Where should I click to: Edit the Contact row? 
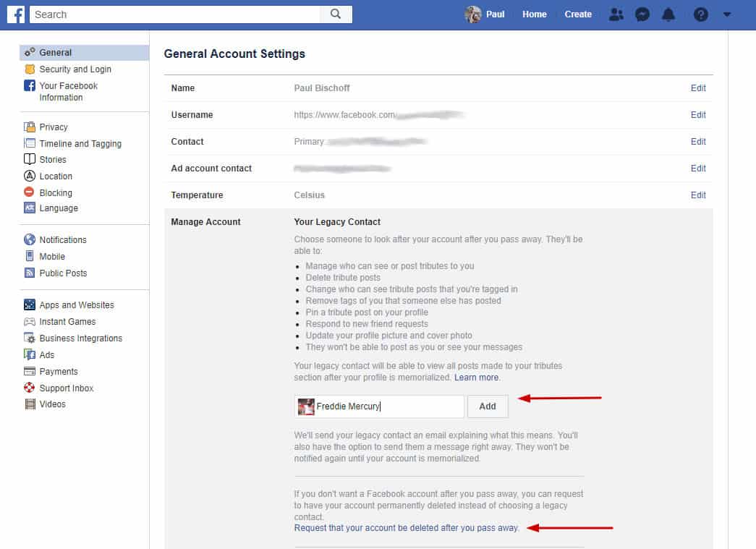(x=697, y=141)
